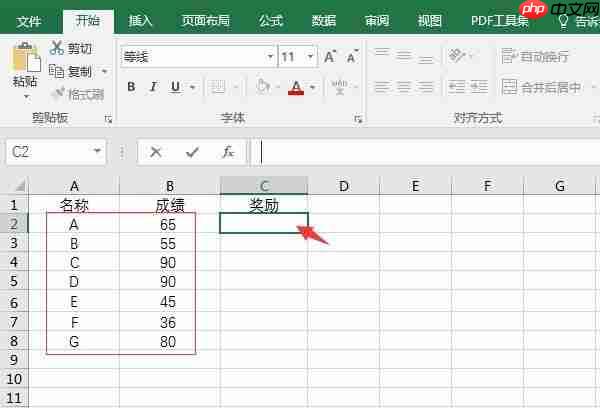Switch to the 开始 Home tab
The image size is (600, 408).
[x=88, y=21]
